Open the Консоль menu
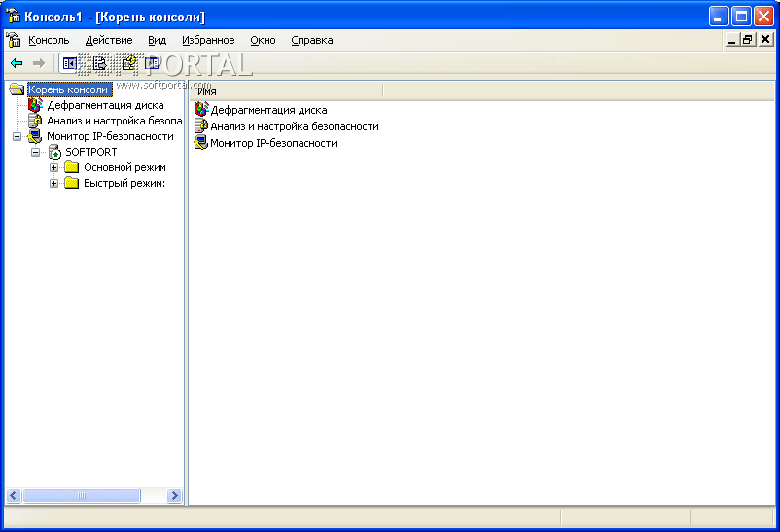Screen dimensions: 780x532 pos(49,40)
